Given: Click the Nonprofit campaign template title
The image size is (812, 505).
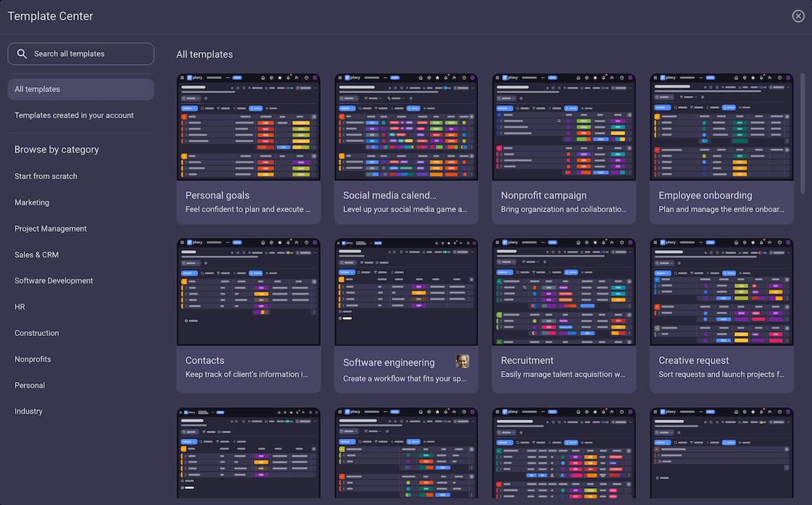Looking at the screenshot, I should 544,195.
